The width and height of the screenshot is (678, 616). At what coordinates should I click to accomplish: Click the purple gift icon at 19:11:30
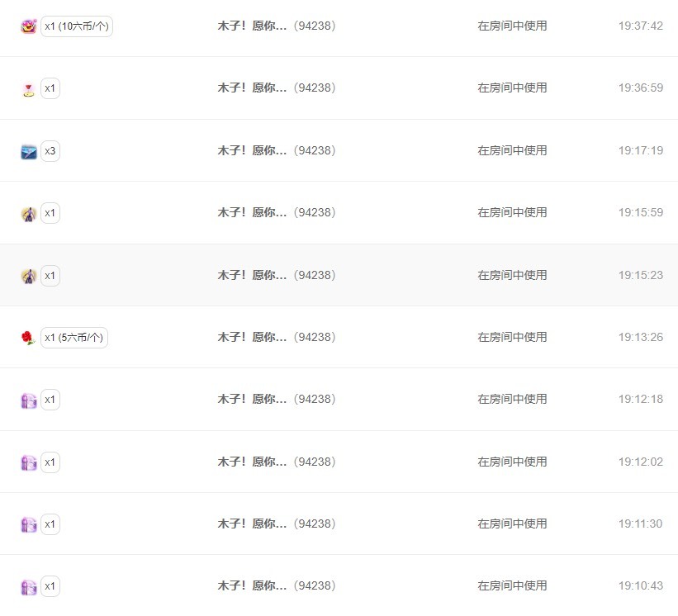(x=29, y=525)
